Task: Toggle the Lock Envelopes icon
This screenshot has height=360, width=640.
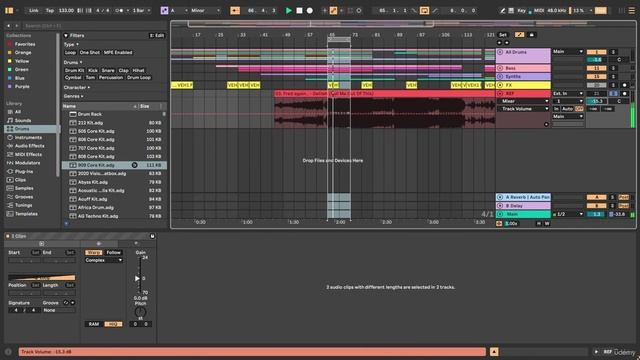Action: (531, 35)
